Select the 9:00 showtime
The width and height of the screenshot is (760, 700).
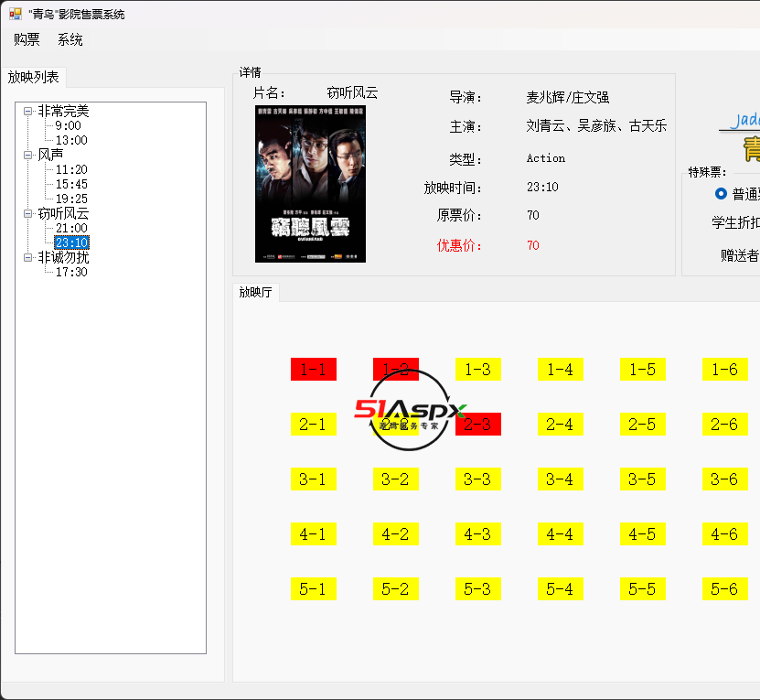[68, 125]
